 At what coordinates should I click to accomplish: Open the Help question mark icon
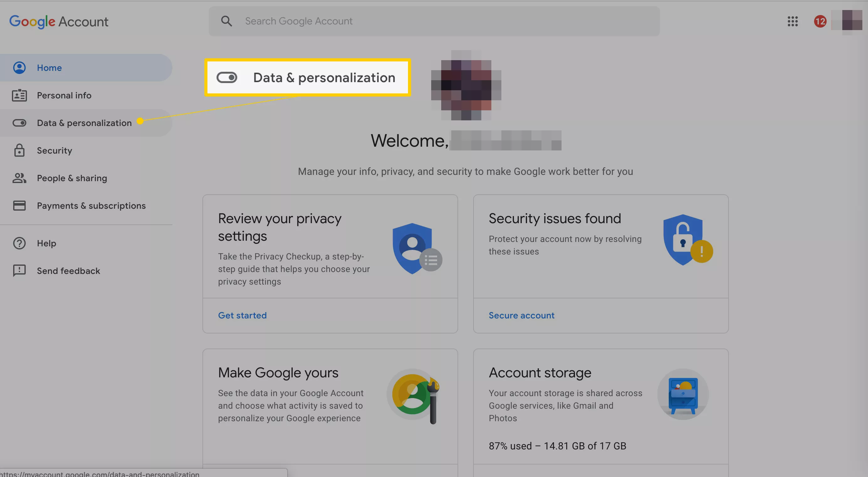(x=19, y=243)
